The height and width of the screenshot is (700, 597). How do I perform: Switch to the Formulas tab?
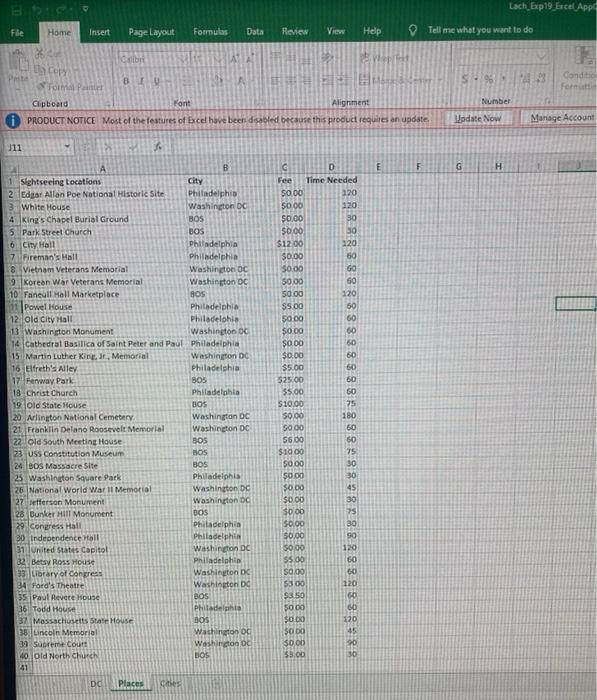point(210,32)
